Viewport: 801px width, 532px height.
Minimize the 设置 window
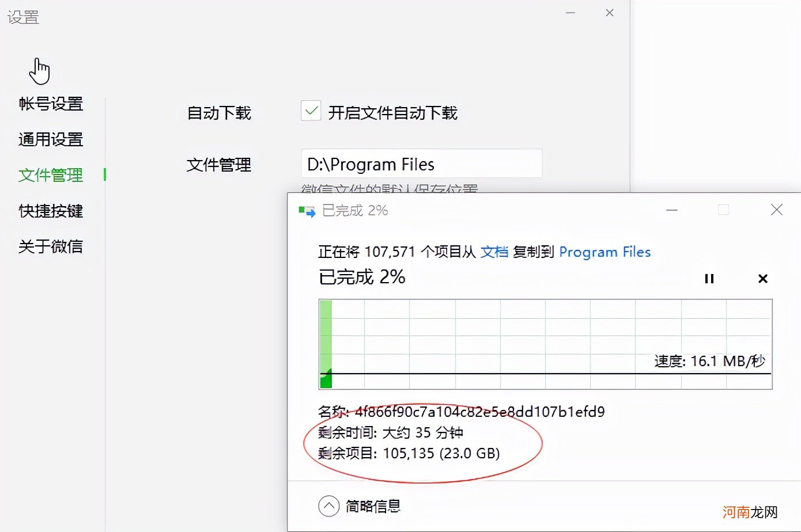coord(570,13)
